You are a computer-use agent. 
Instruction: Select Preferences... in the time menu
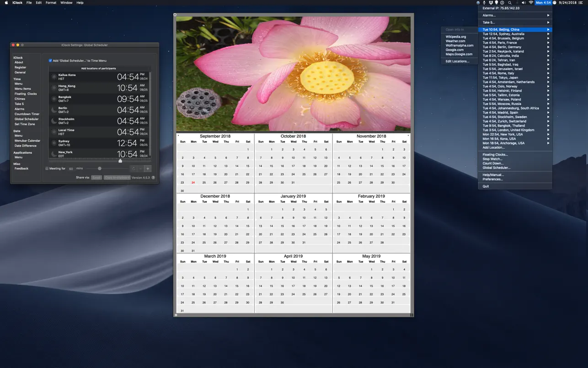[492, 179]
